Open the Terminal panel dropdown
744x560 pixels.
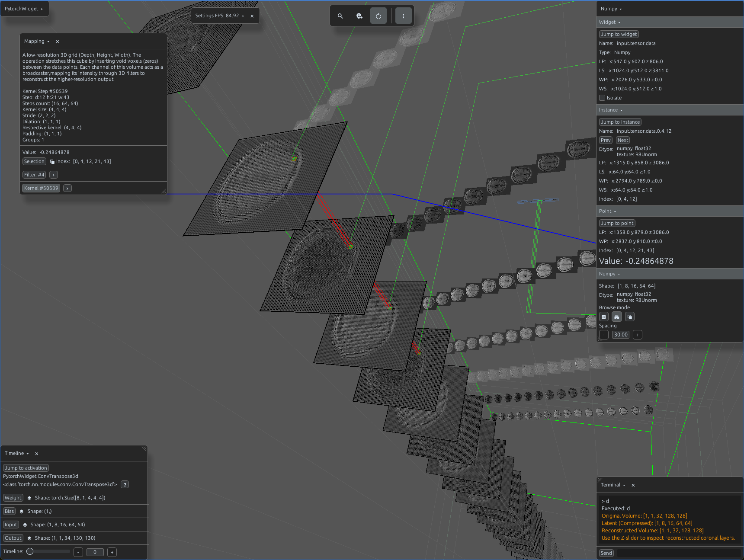[624, 485]
